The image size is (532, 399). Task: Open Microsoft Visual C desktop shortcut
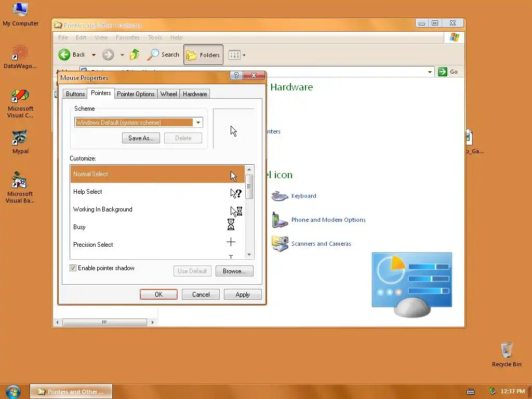click(20, 103)
